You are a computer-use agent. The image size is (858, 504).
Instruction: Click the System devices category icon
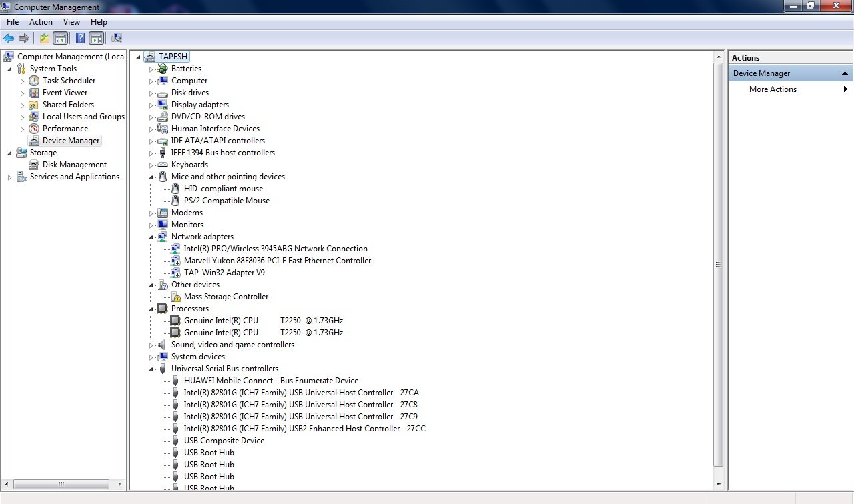click(x=162, y=357)
